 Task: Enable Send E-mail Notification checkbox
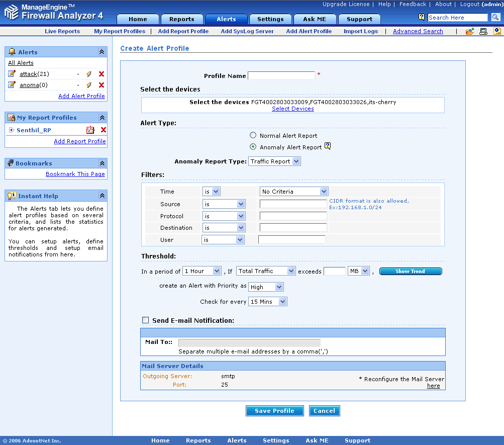tap(146, 320)
